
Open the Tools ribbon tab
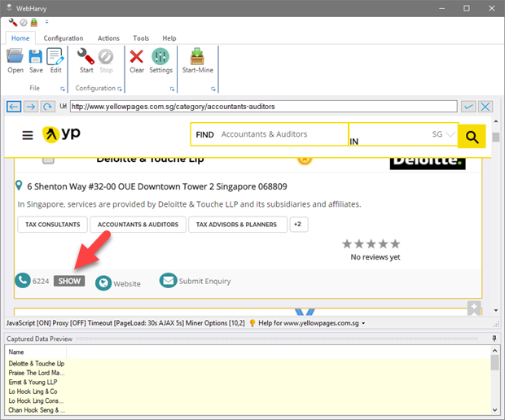click(141, 38)
